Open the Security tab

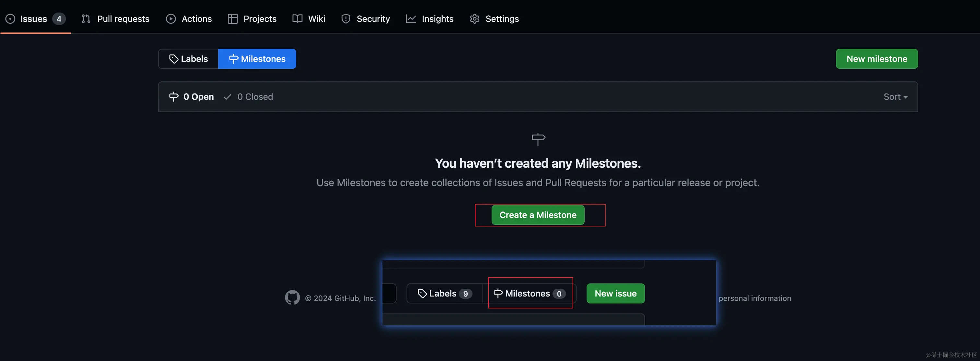coord(366,19)
